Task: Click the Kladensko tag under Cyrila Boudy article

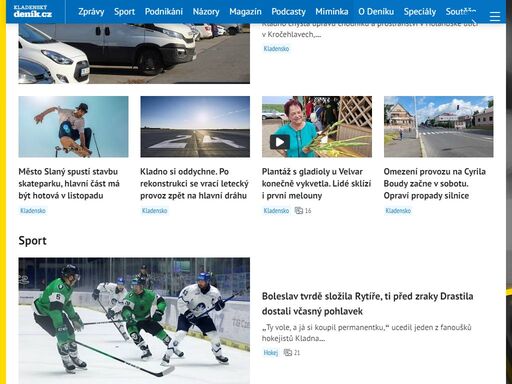Action: 398,211
